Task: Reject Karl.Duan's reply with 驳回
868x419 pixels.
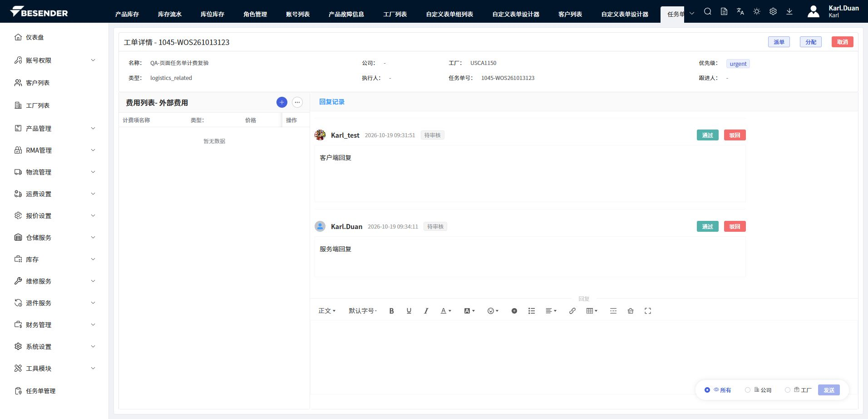Action: point(735,226)
